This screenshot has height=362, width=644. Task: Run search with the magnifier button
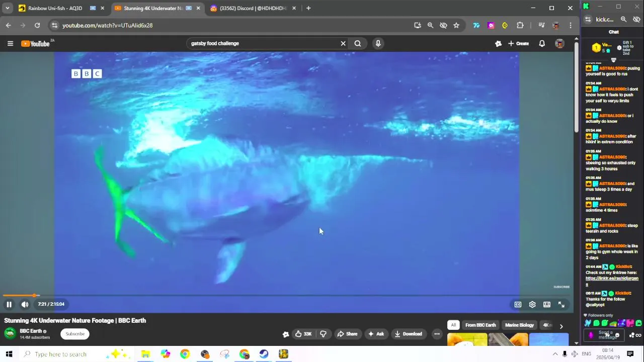(x=358, y=43)
